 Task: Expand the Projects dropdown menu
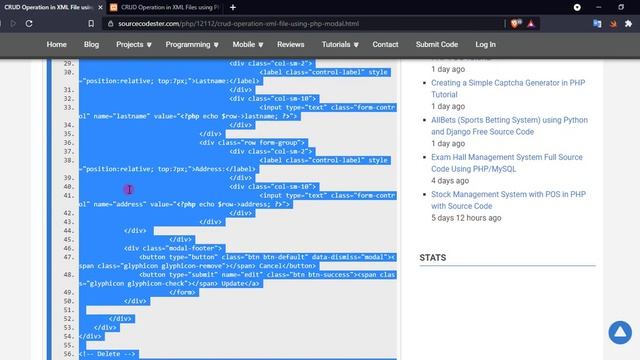134,44
